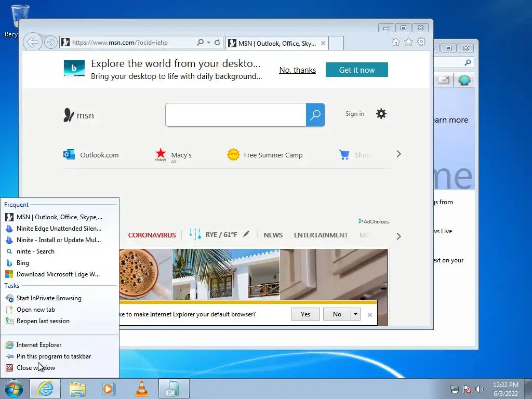Screen dimensions: 532x399
Task: Click the Action Center flag tray icon
Action: 467,389
